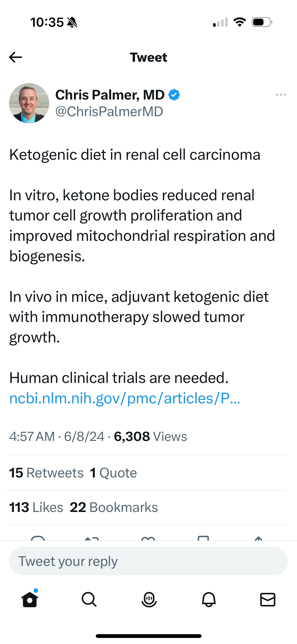Viewport: 297px width, 644px height.
Task: Open the Spaces microphone tab
Action: click(x=149, y=599)
